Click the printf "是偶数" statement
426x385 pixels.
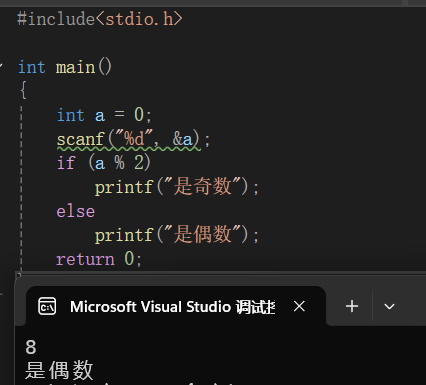[177, 235]
